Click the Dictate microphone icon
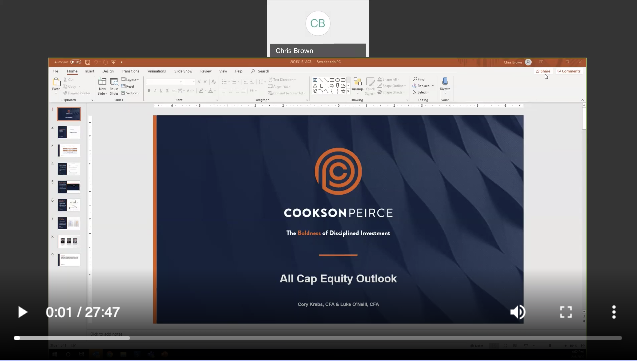Screen dimensions: 637x361 click(x=445, y=84)
